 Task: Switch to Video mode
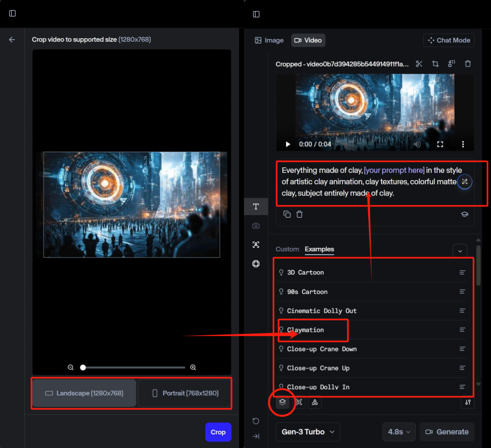pyautogui.click(x=308, y=40)
